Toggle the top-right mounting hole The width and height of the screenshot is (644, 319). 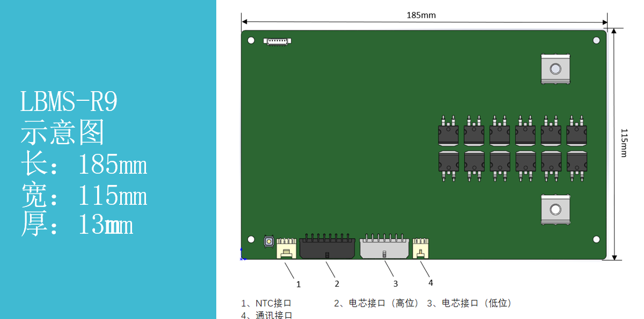pos(596,39)
